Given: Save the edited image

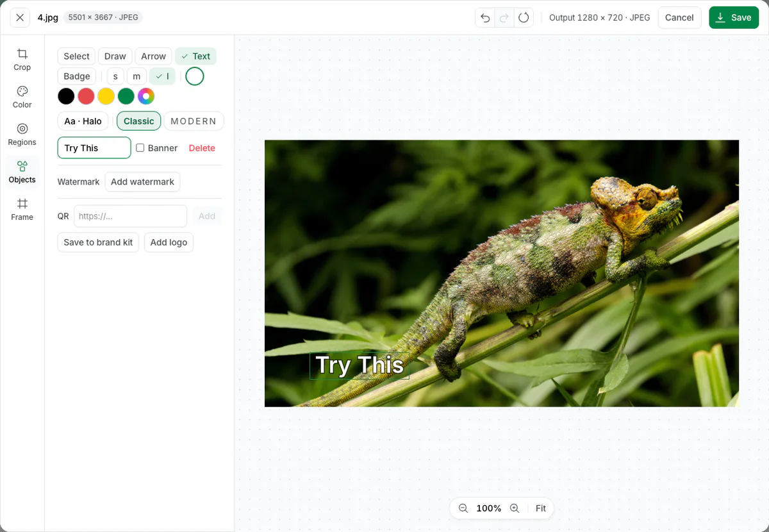Looking at the screenshot, I should click(x=732, y=17).
